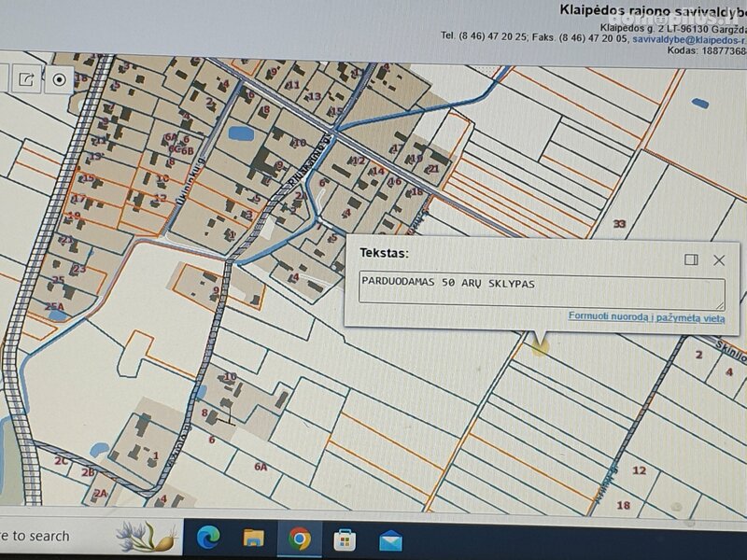Click plot number 18 near bottom right

pos(623,505)
